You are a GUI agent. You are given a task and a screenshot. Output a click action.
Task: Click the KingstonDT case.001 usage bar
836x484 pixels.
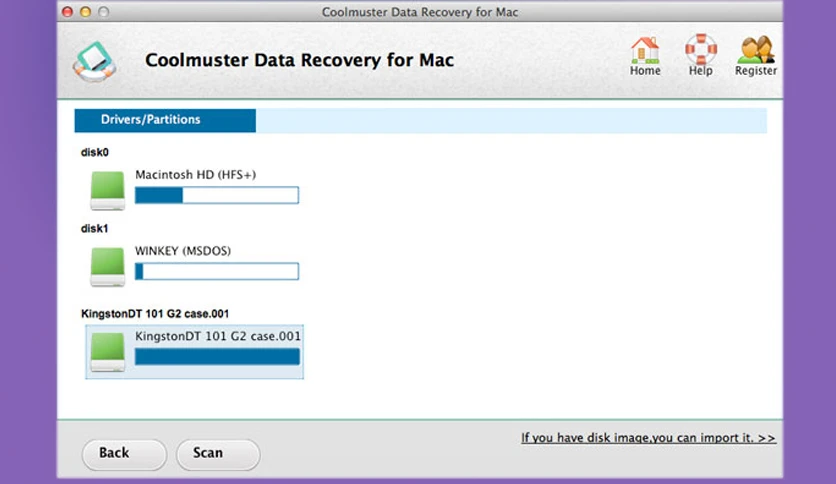point(217,357)
